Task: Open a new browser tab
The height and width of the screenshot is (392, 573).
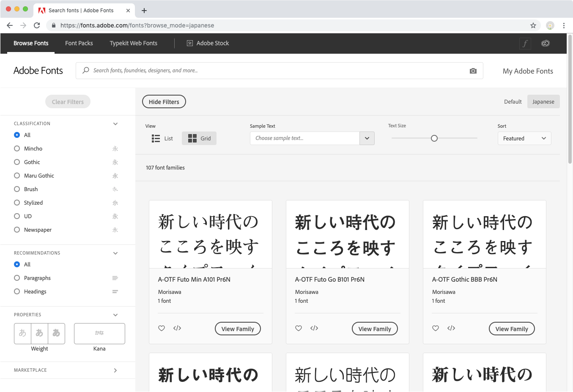Action: (144, 11)
